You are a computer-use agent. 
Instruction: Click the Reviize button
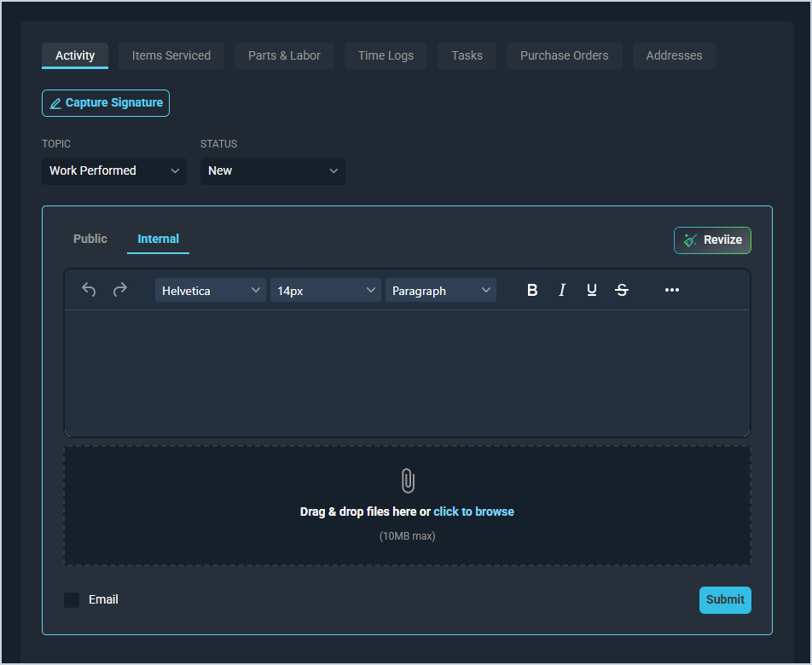click(712, 240)
